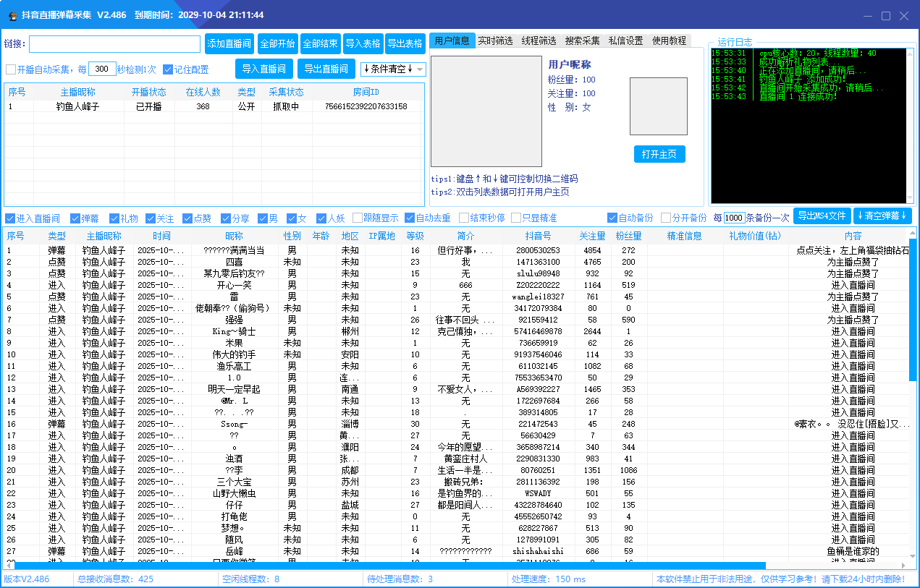Click the 链接 URL input field
The image size is (920, 588).
(114, 43)
